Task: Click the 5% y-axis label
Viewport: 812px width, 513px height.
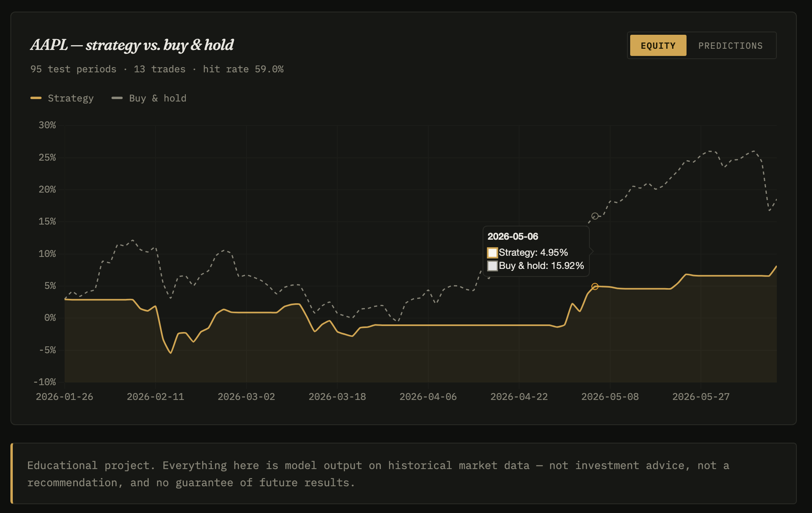Action: 50,286
